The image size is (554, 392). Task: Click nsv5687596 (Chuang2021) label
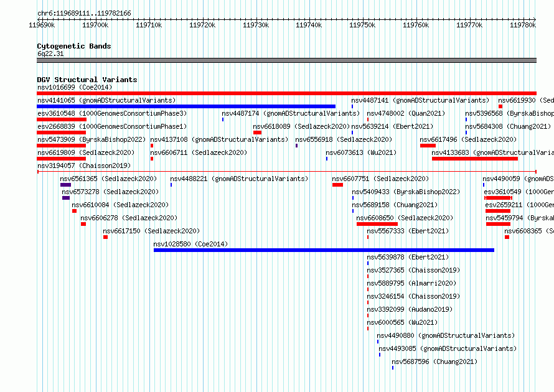(434, 362)
